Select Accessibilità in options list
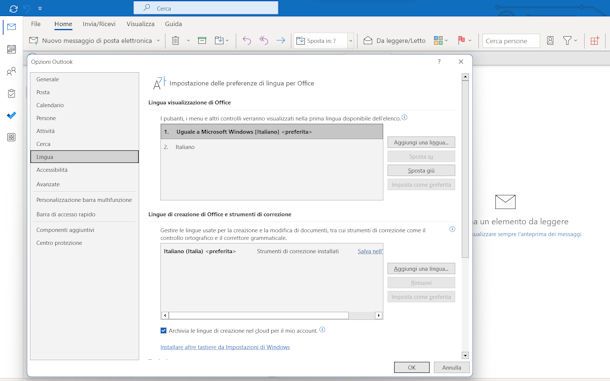Viewport: 610px width, 381px height. pyautogui.click(x=84, y=170)
